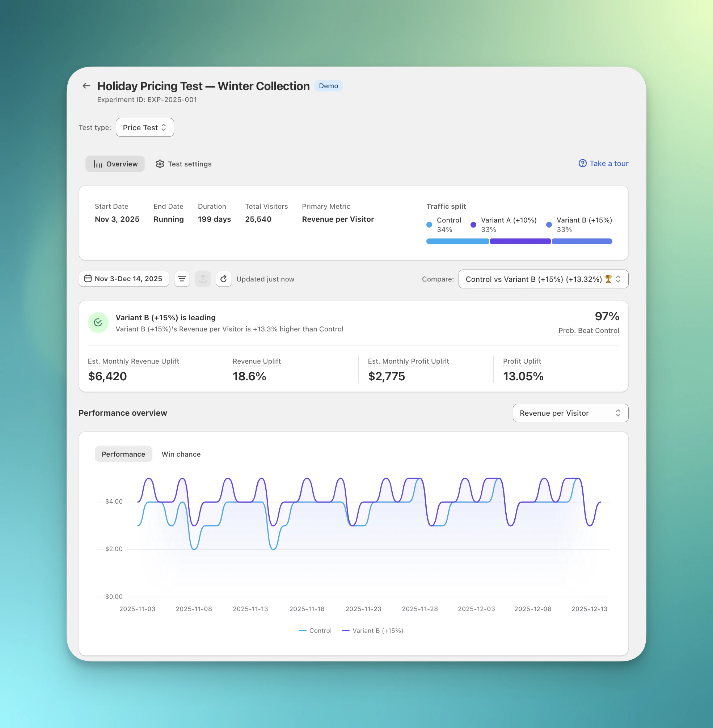Go back using the left arrow icon

(x=87, y=86)
